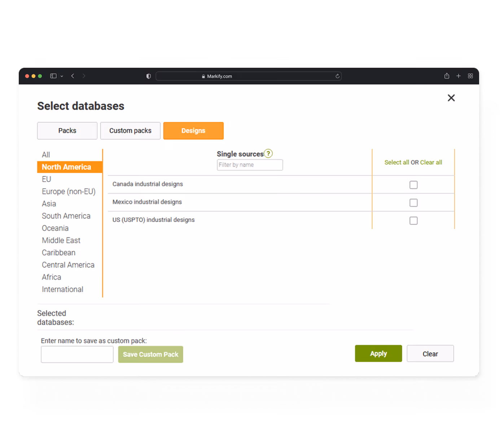
Task: Click the US (USPTO) industrial designs text
Action: click(153, 220)
